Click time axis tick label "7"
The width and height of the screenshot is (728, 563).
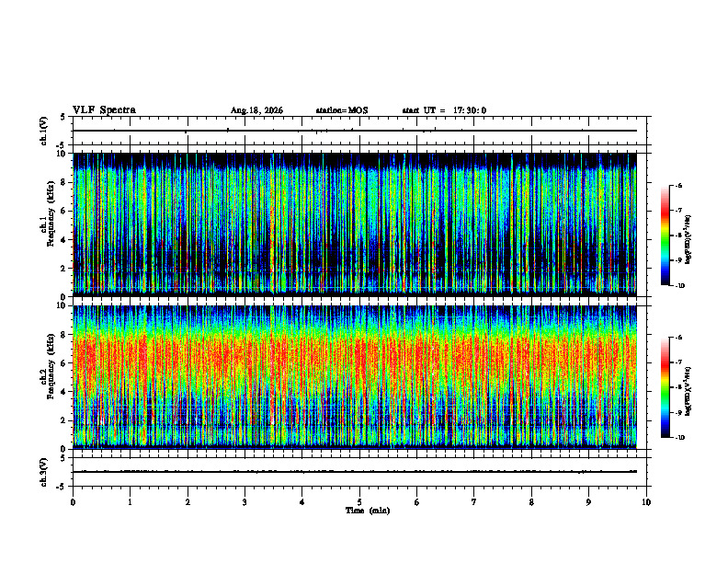(474, 502)
